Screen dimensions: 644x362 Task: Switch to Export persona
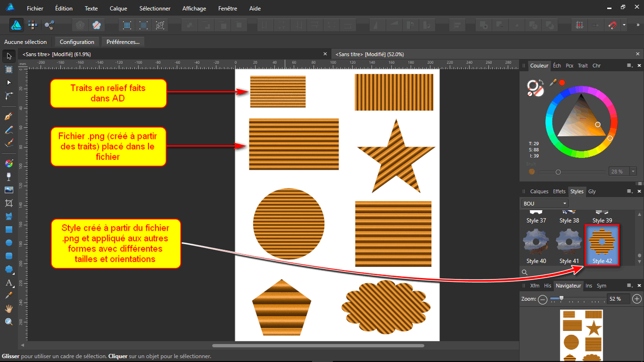coord(49,25)
